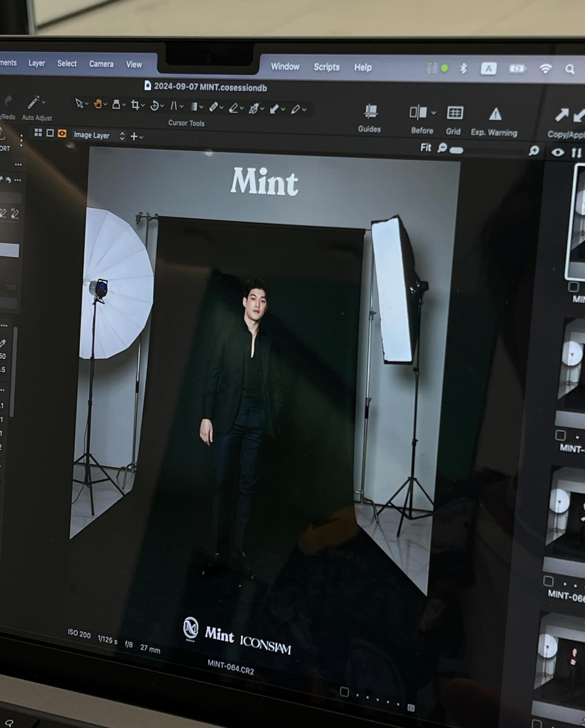The width and height of the screenshot is (585, 728).
Task: Select the gradient mask tool
Action: click(194, 106)
